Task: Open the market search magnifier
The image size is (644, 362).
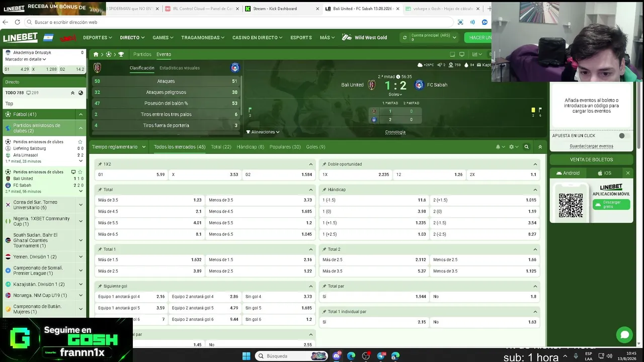Action: pyautogui.click(x=526, y=147)
